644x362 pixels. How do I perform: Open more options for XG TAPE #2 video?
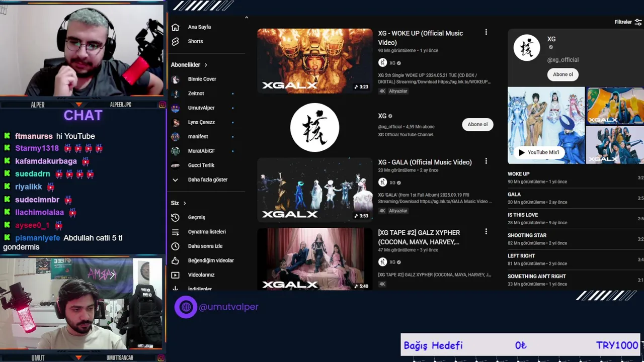486,232
